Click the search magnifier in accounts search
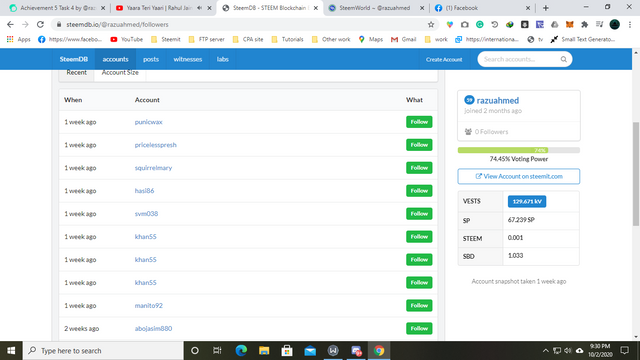This screenshot has height=360, width=640. click(x=564, y=59)
